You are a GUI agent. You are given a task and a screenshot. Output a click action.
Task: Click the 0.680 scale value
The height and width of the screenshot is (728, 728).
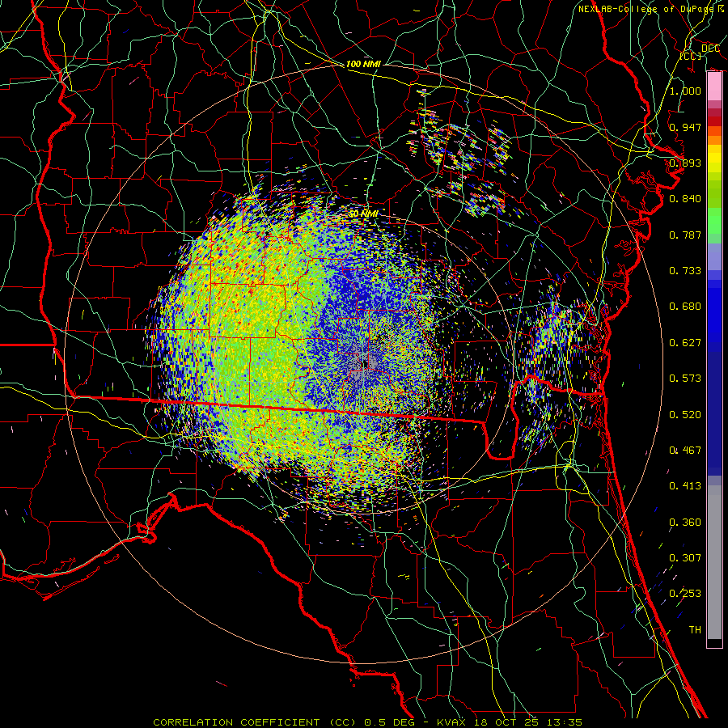point(685,307)
